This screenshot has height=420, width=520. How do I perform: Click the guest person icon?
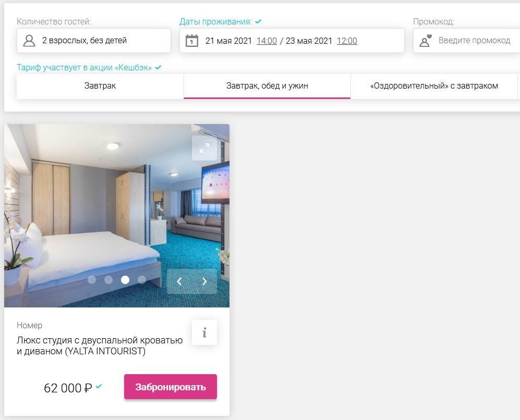tap(29, 41)
